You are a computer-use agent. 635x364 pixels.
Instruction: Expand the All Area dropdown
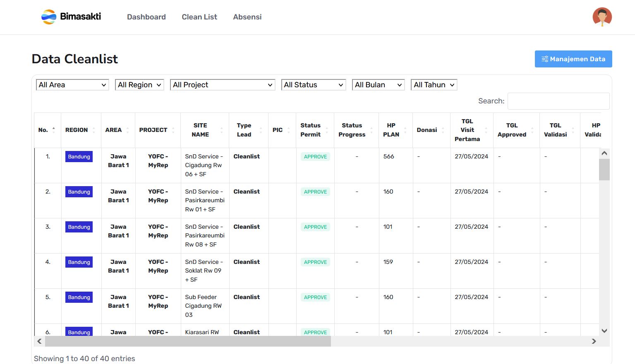tap(72, 85)
